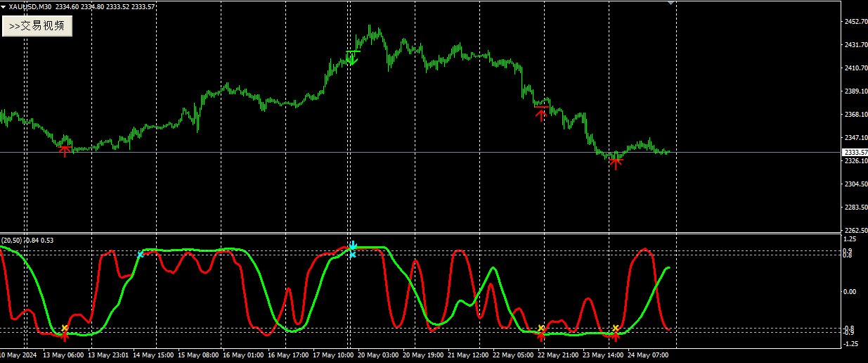Select red buy arrow under 23 May 14:00 candles
Image resolution: width=868 pixels, height=363 pixels.
tap(616, 163)
